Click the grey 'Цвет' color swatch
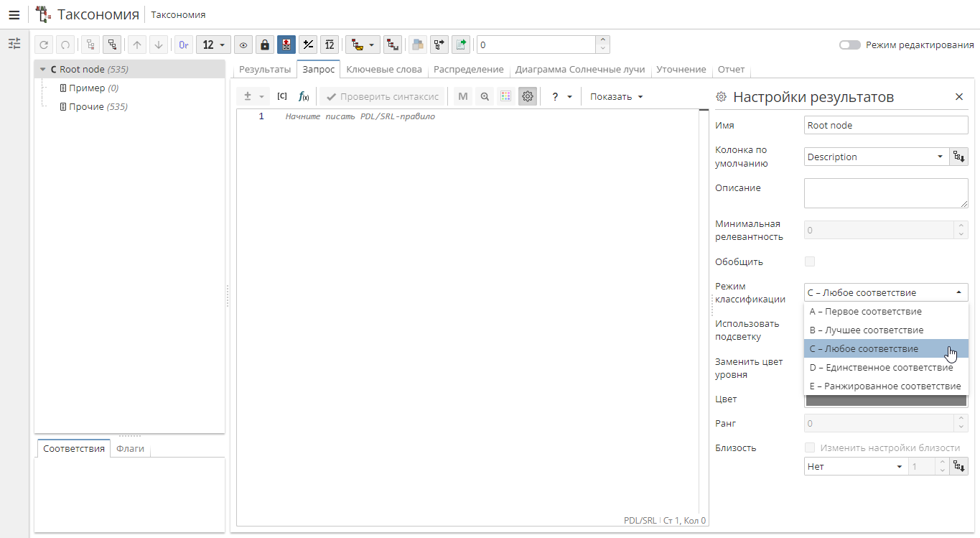980x538 pixels. [886, 401]
